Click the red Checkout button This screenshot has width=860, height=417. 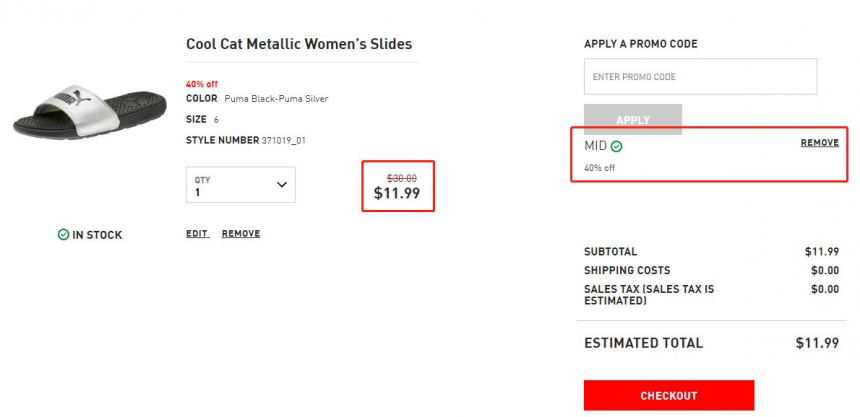(669, 396)
